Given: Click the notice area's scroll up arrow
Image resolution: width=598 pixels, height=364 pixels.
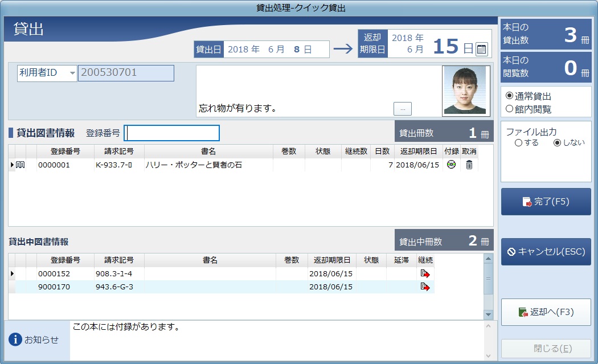Looking at the screenshot, I should click(489, 326).
